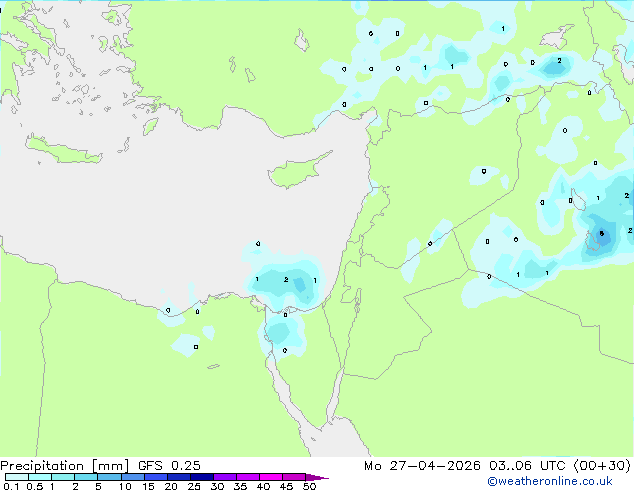Click the 1–2 mm legend color swatch
634x490 pixels.
click(x=63, y=477)
